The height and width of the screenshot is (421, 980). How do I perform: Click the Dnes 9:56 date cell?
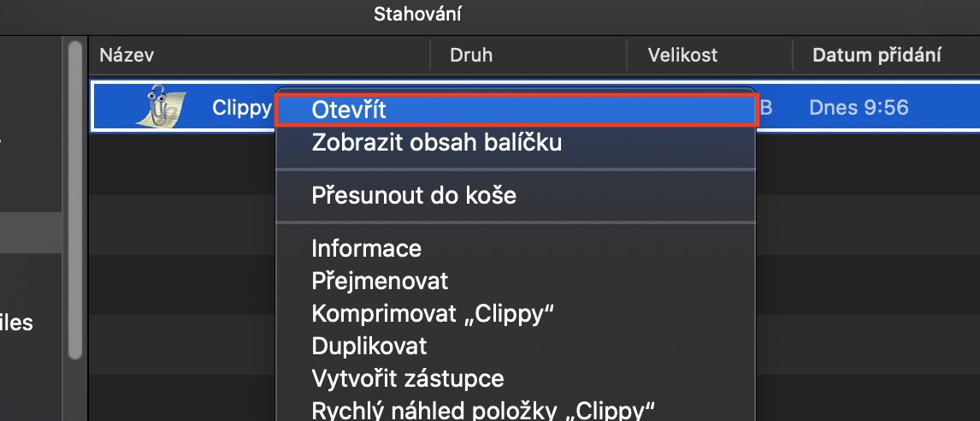point(858,108)
